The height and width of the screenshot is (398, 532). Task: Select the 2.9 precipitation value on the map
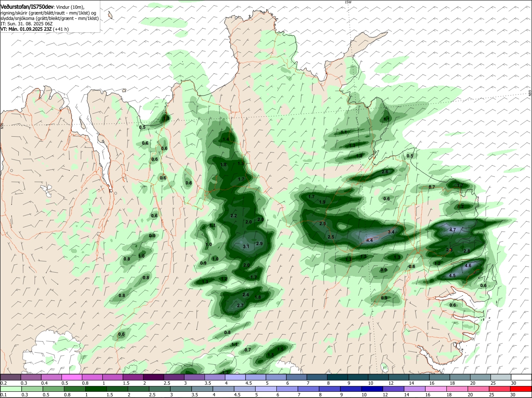tap(259, 243)
